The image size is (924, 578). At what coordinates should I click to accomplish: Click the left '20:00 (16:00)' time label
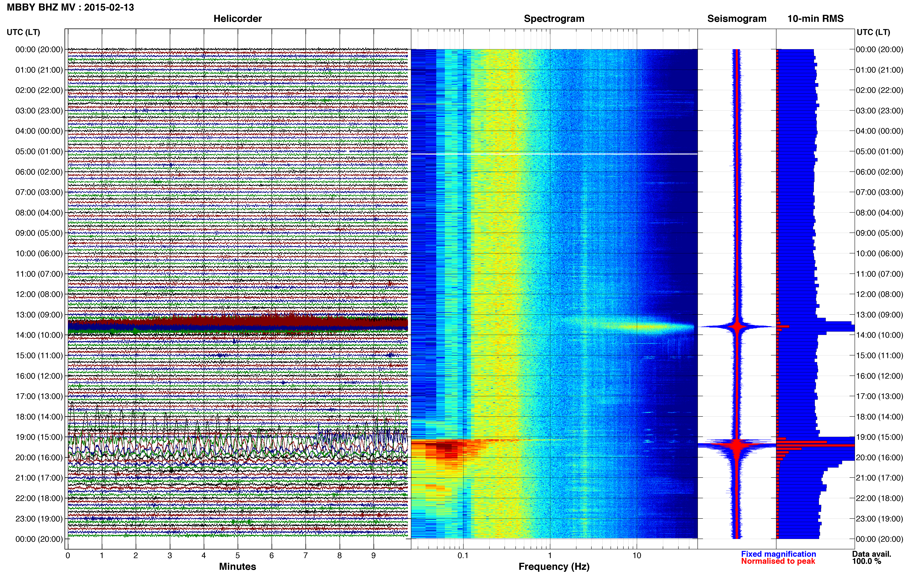pos(39,457)
